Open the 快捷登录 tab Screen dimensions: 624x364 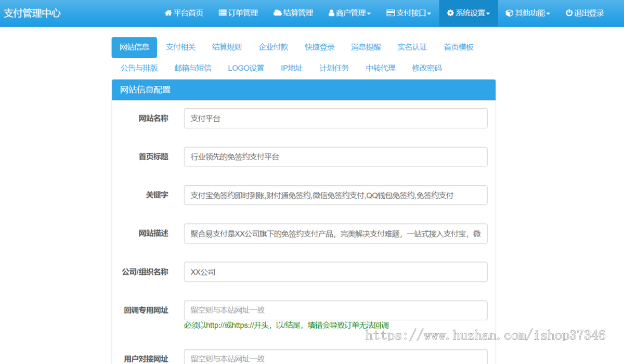319,47
